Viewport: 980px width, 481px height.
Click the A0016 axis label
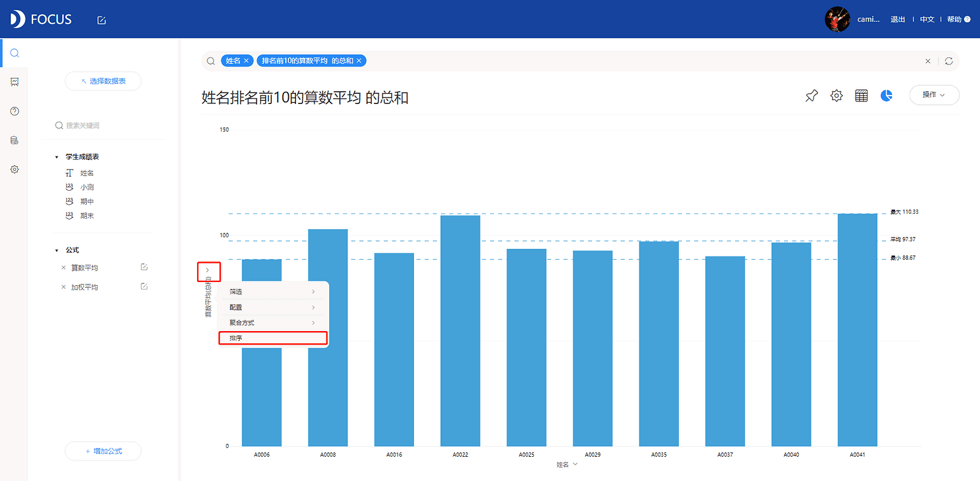(x=394, y=455)
